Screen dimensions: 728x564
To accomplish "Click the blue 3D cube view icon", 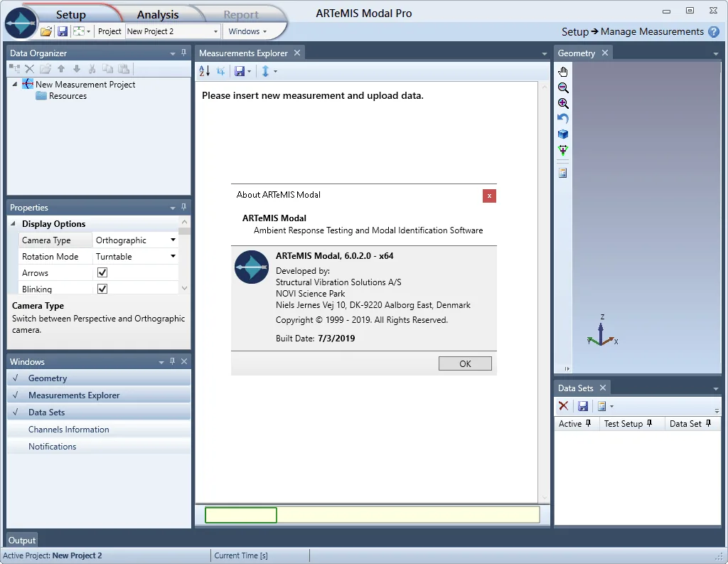I will pos(563,134).
